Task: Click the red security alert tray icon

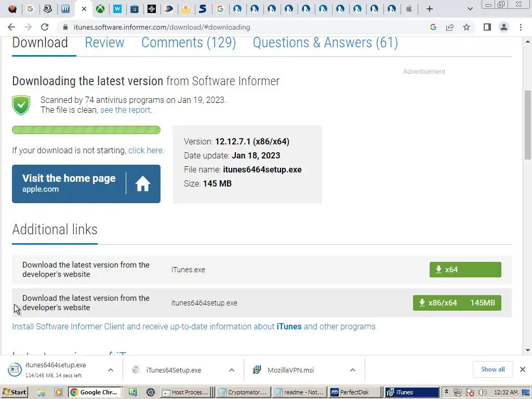Action: pyautogui.click(x=470, y=393)
